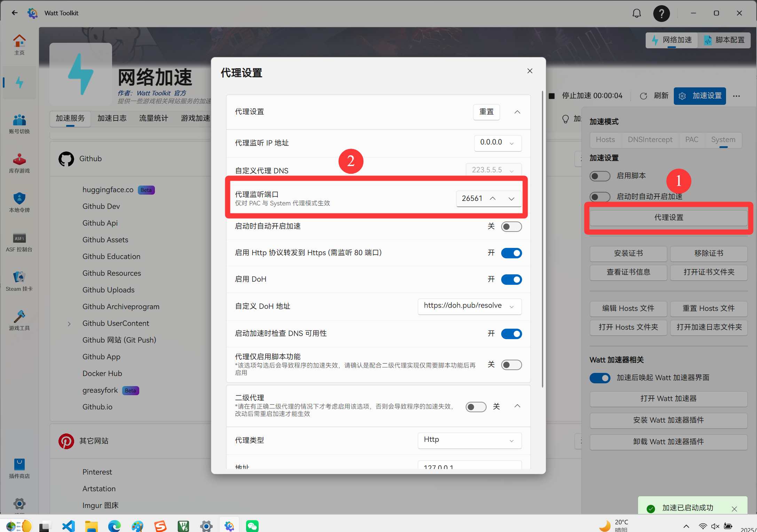The width and height of the screenshot is (757, 532).
Task: Toggle 启动时自动开启加速 in right panel
Action: click(x=600, y=197)
